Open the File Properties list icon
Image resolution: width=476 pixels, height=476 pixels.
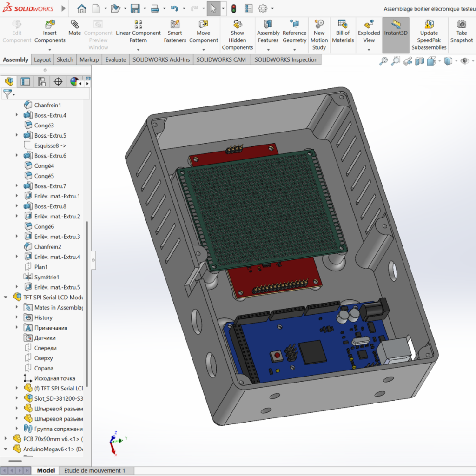[248, 8]
